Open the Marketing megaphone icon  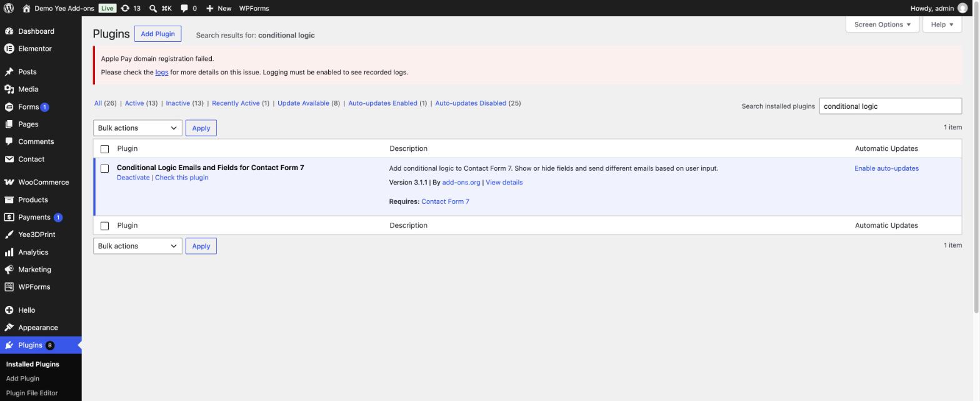pos(9,270)
